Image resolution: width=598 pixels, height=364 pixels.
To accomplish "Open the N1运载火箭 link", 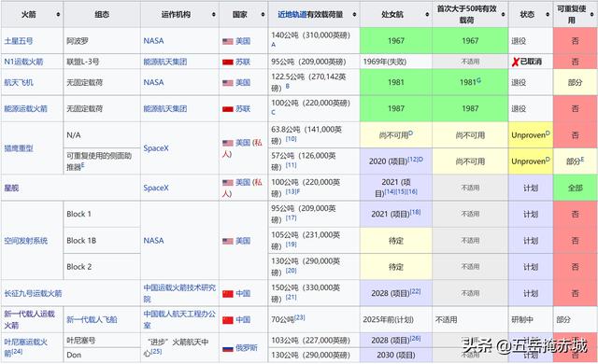I will click(23, 62).
